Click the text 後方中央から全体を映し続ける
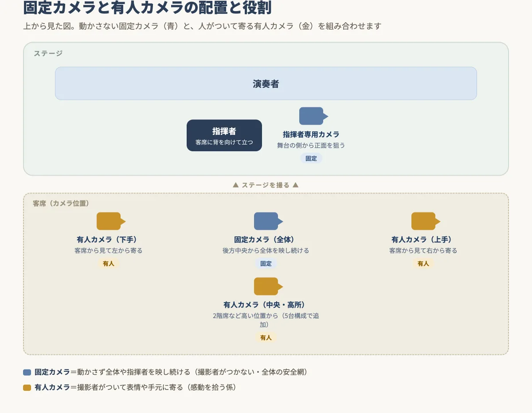 (266, 251)
